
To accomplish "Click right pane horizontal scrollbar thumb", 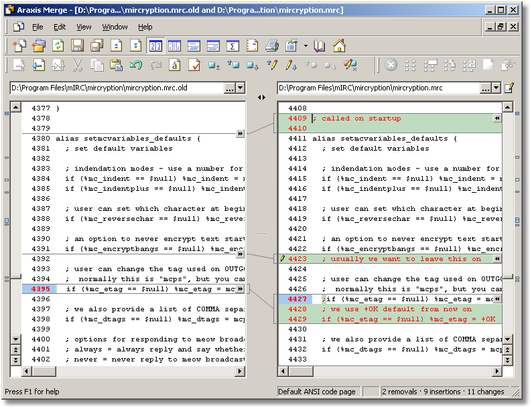I will pos(301,372).
